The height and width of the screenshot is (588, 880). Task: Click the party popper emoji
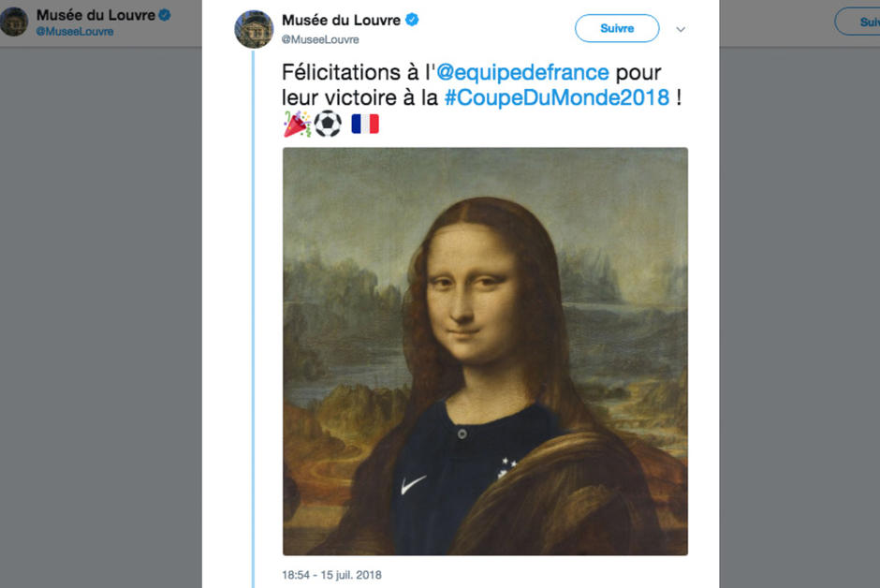pyautogui.click(x=298, y=123)
